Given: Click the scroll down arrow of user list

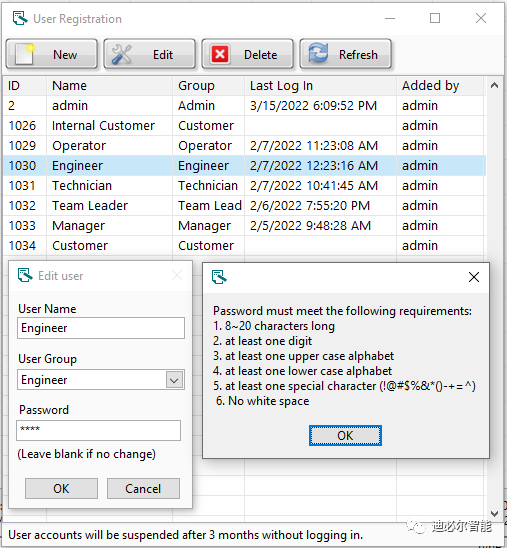Looking at the screenshot, I should point(494,513).
